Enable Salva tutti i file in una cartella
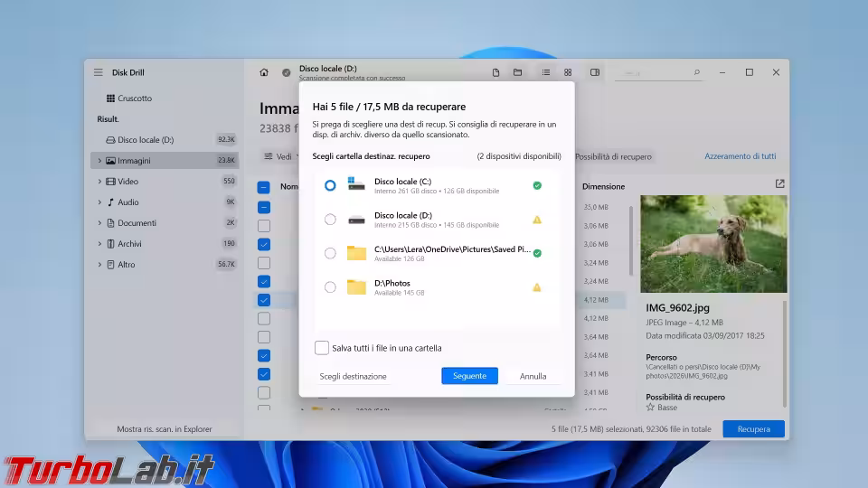The image size is (868, 488). click(x=322, y=348)
